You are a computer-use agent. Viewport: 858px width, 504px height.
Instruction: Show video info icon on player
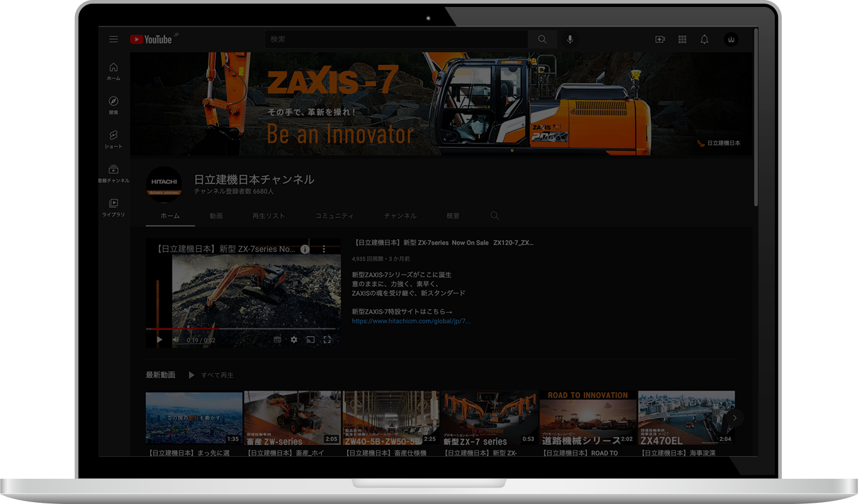click(305, 249)
